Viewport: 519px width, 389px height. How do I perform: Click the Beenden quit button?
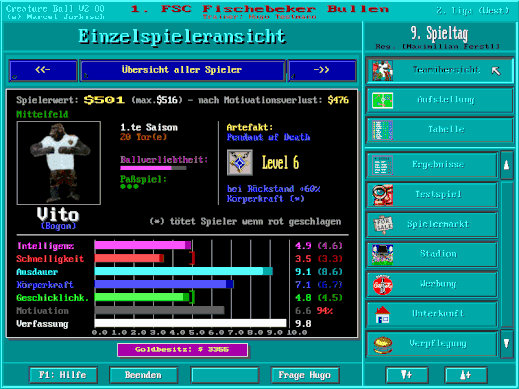[144, 375]
